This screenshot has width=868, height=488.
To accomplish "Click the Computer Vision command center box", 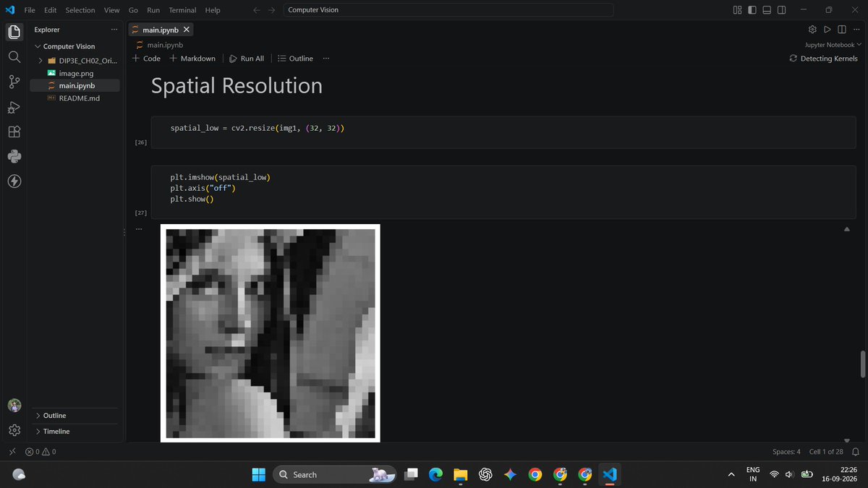I will (448, 10).
